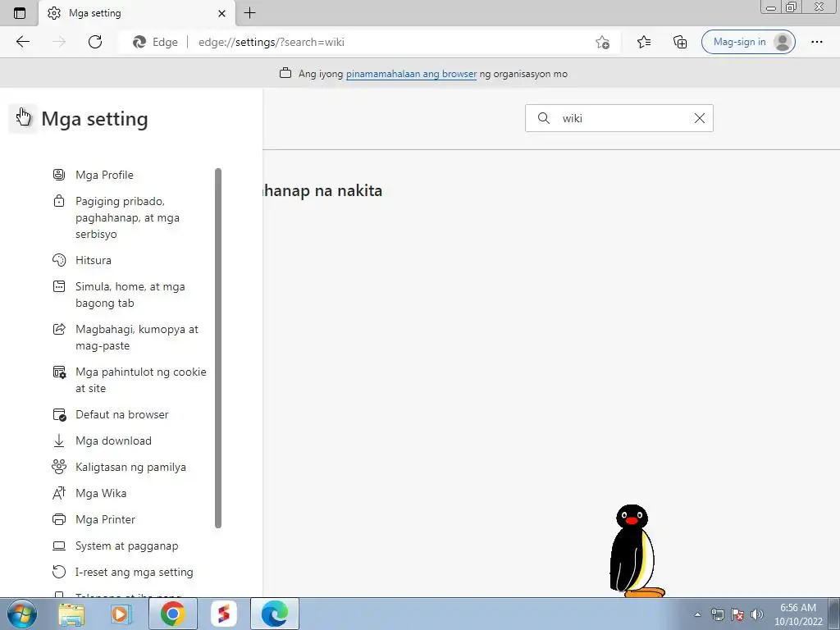
Task: Open Google Chrome from taskbar
Action: coord(172,614)
